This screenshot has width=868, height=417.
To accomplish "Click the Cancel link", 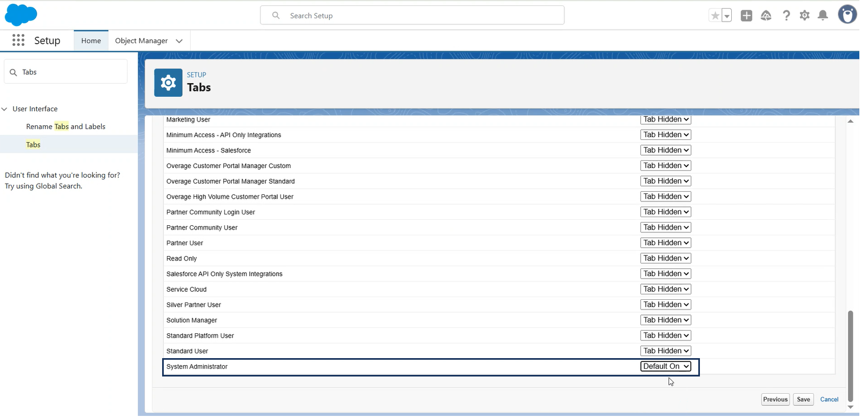I will (829, 400).
